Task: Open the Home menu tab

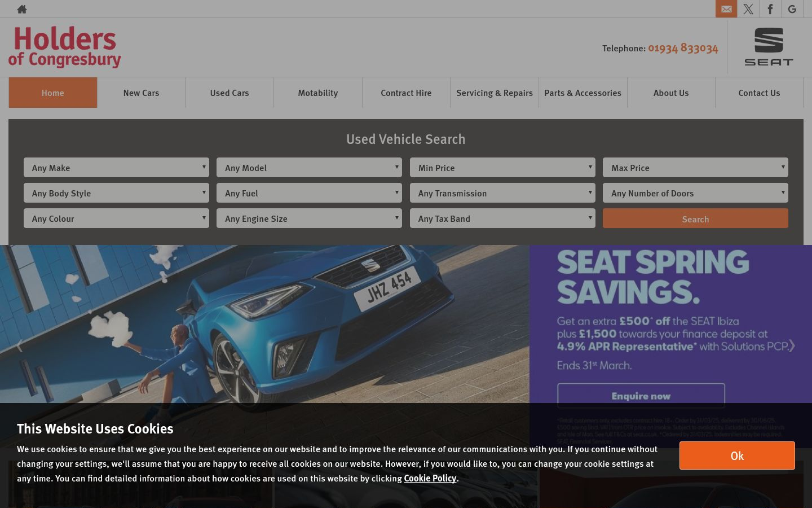Action: point(53,93)
